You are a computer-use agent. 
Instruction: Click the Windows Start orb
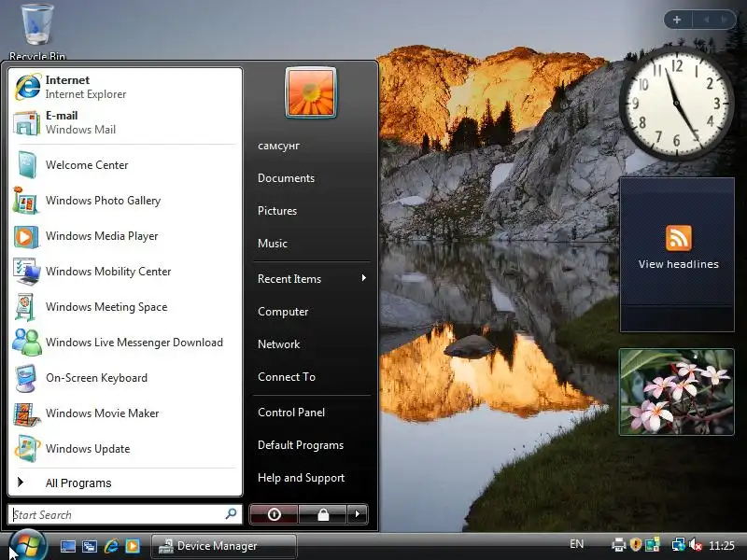click(28, 545)
